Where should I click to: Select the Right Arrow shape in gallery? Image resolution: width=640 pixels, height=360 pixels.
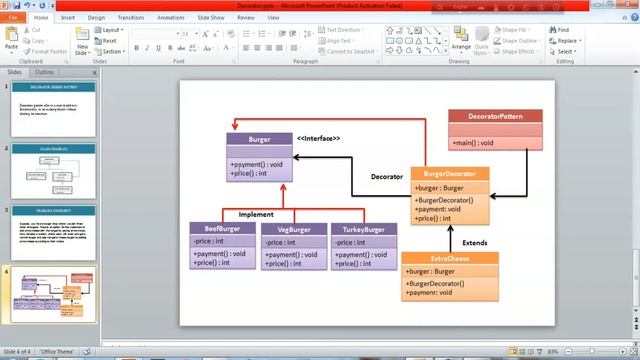pyautogui.click(x=390, y=51)
